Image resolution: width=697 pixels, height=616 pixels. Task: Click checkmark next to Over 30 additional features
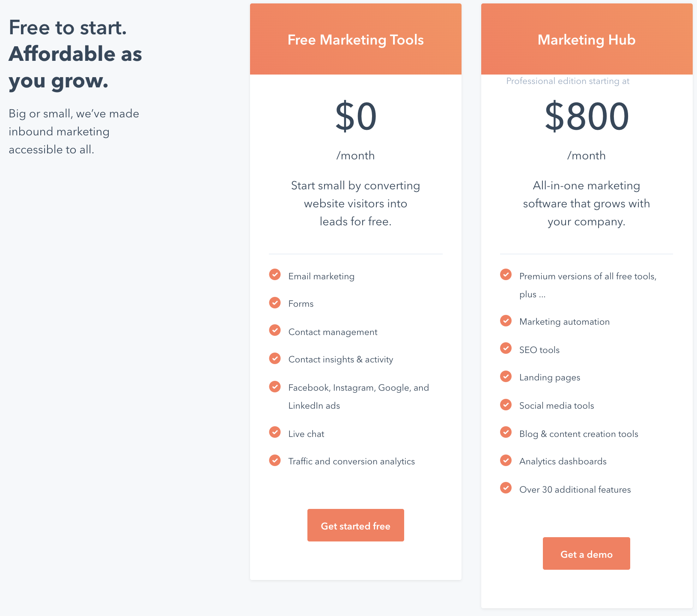click(x=506, y=488)
